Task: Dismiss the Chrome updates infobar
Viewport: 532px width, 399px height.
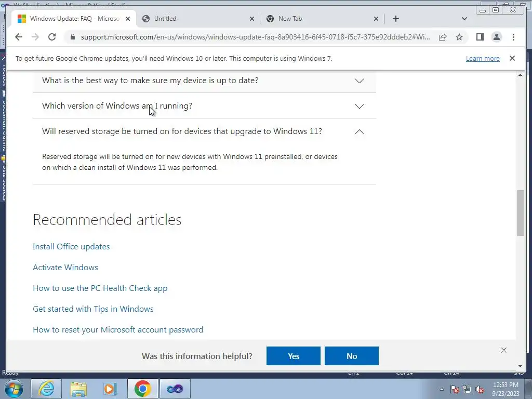Action: coord(512,58)
